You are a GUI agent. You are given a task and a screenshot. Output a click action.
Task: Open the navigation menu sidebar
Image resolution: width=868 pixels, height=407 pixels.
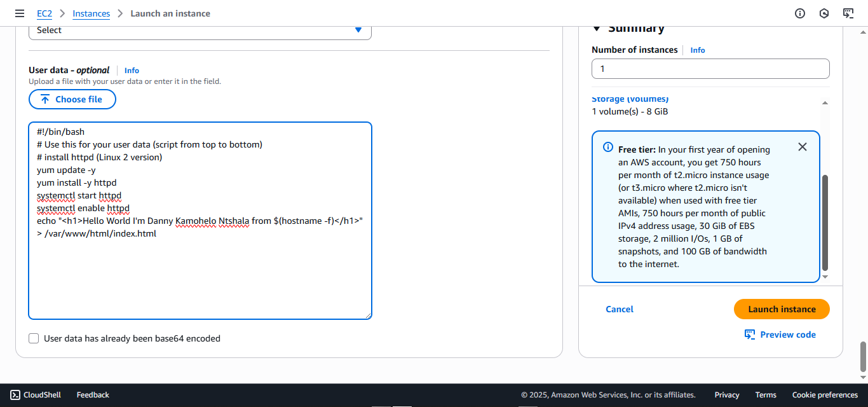19,13
